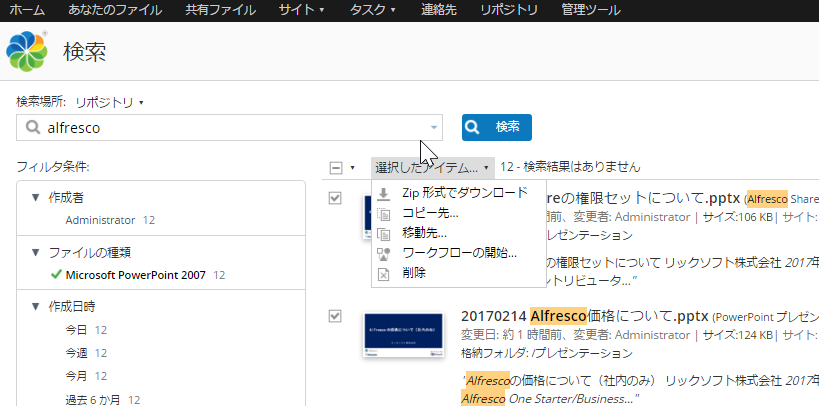This screenshot has height=406, width=819.
Task: Open the サイト dropdown in top bar
Action: pos(301,10)
